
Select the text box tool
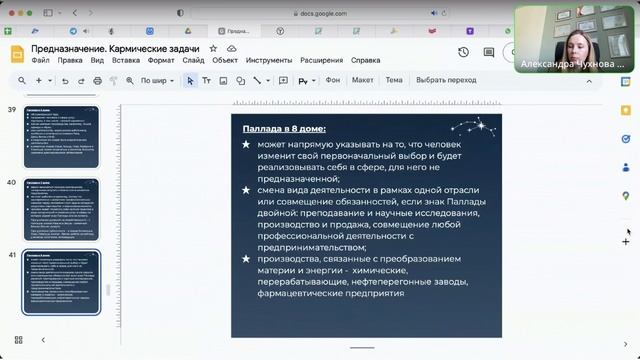(207, 81)
